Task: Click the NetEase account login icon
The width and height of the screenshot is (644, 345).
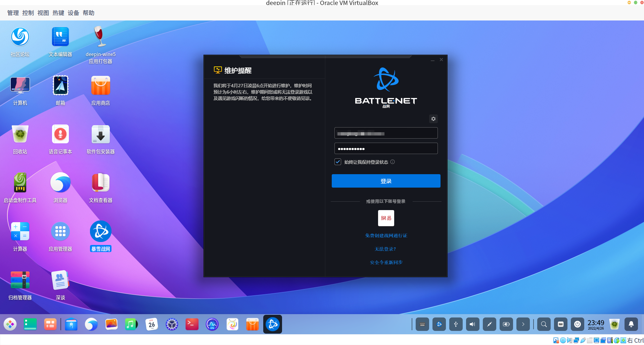Action: [x=386, y=218]
